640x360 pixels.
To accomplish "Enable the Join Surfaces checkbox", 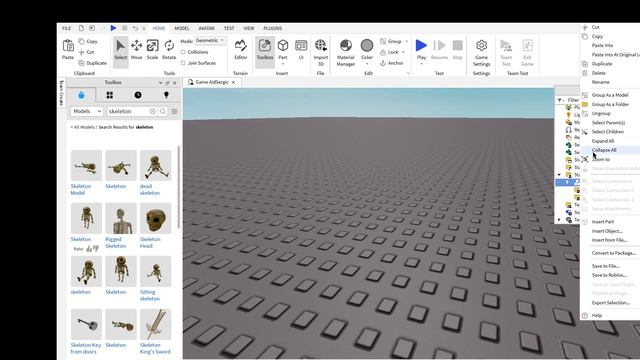I will (x=183, y=63).
